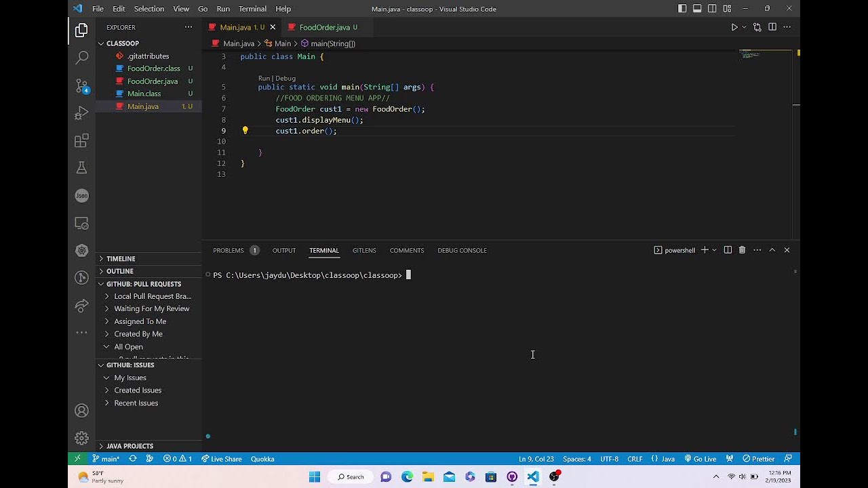
Task: Open FoodOrder.class in explorer
Action: click(x=154, y=68)
